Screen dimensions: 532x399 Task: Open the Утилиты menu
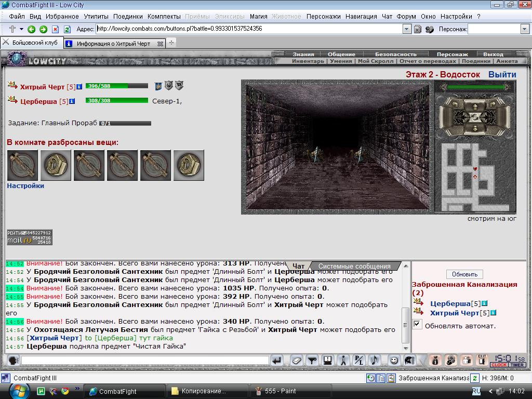(96, 16)
